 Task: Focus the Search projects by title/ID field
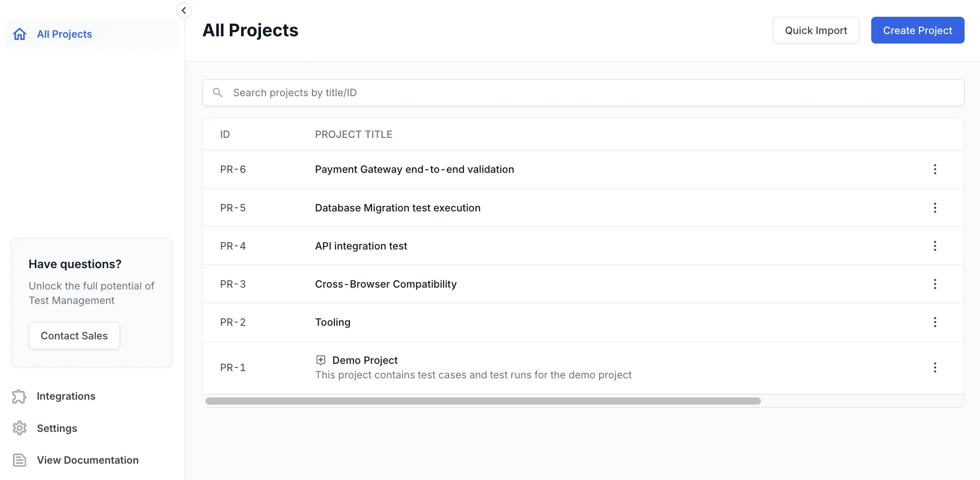pos(589,93)
